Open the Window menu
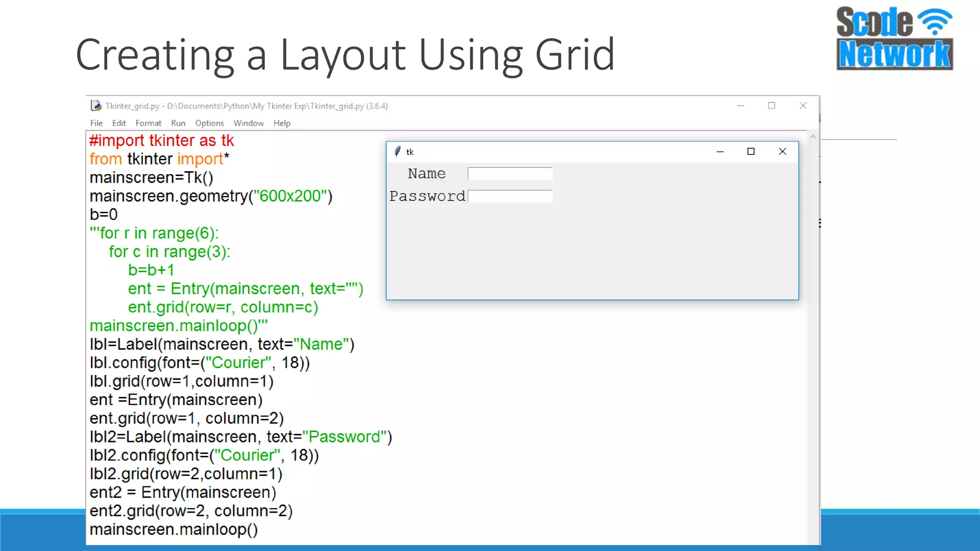This screenshot has width=980, height=551. point(248,123)
